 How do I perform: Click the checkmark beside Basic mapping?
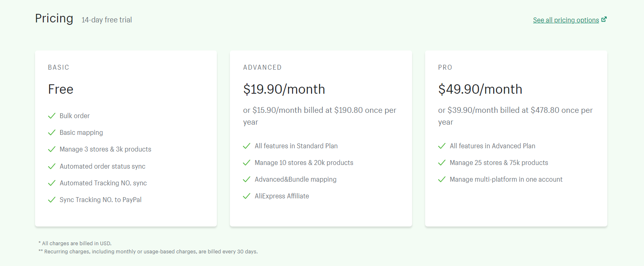(52, 132)
